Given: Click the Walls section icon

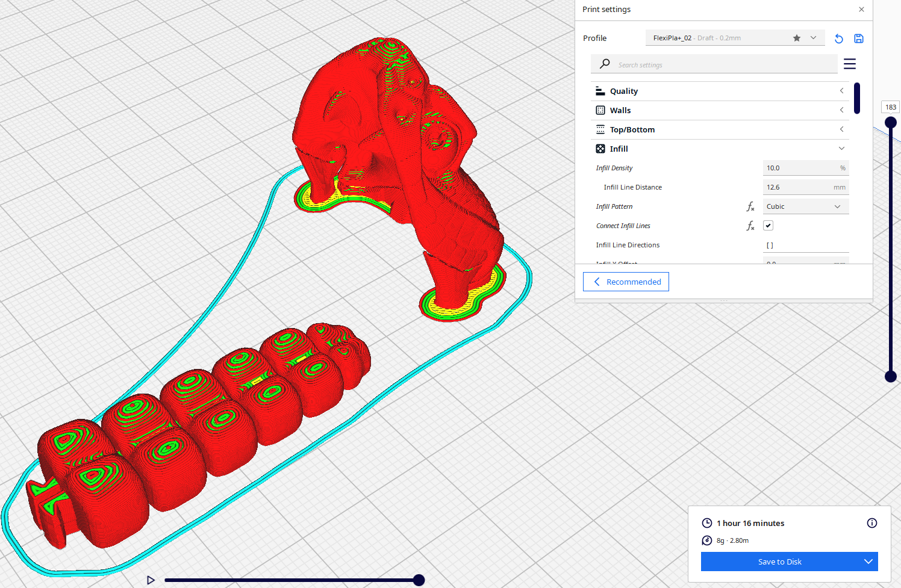Looking at the screenshot, I should pos(600,110).
